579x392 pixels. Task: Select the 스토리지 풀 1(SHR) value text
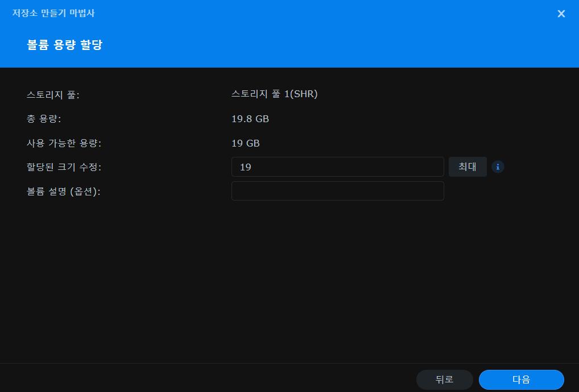pos(274,94)
